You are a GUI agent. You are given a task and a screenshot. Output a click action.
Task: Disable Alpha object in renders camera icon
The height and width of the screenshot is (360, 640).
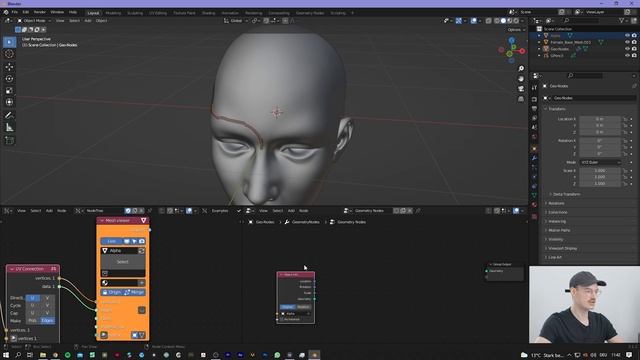(x=634, y=36)
